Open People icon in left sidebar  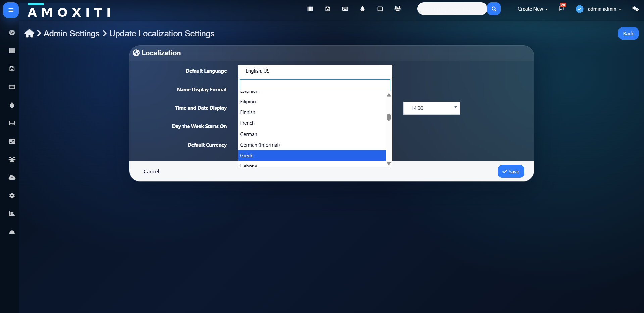pyautogui.click(x=12, y=159)
